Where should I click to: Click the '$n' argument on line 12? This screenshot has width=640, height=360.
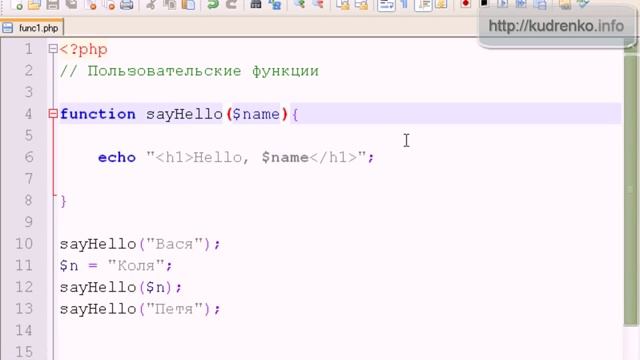155,287
